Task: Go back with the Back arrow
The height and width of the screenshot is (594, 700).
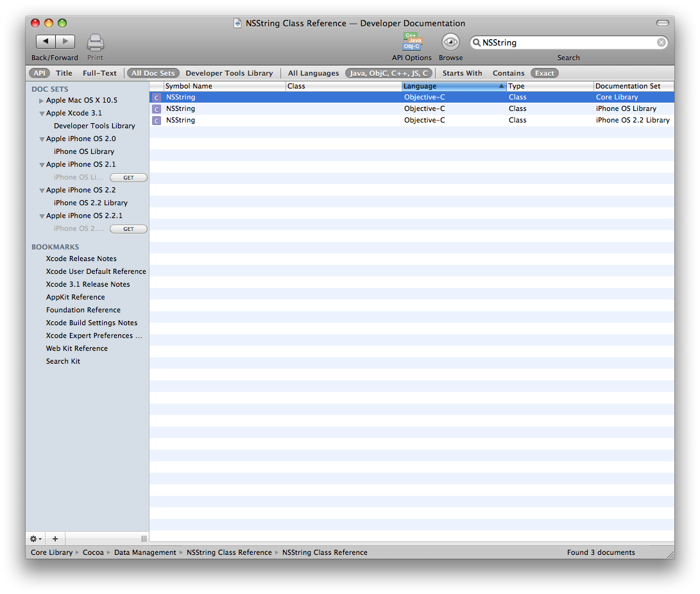Action: tap(46, 42)
